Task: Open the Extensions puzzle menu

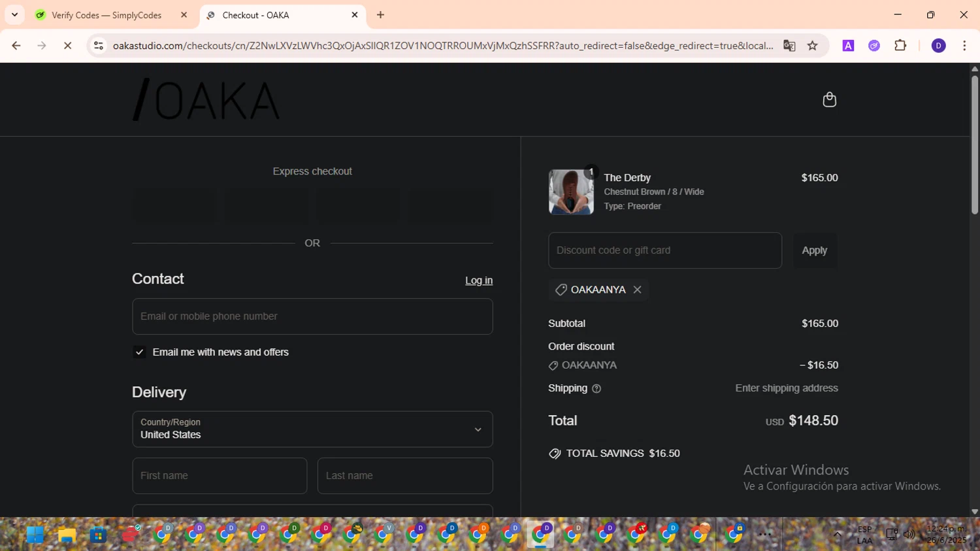Action: point(900,46)
